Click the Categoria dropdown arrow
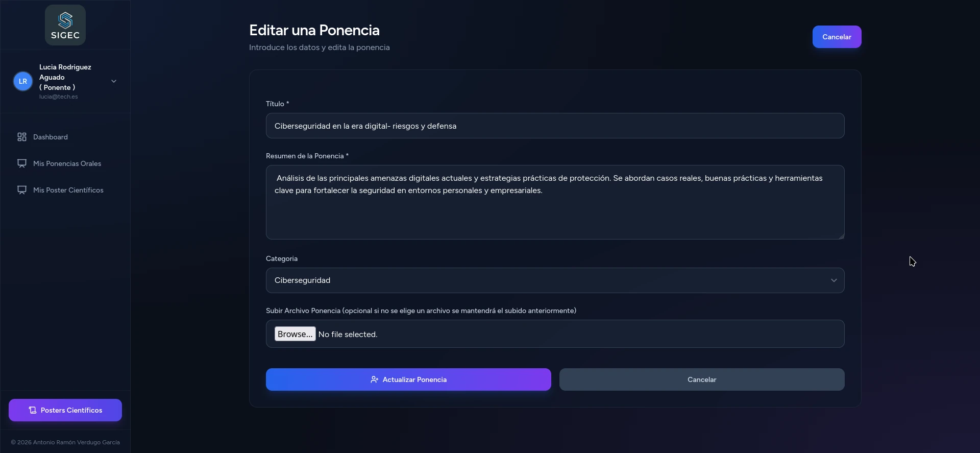The image size is (980, 453). click(834, 280)
